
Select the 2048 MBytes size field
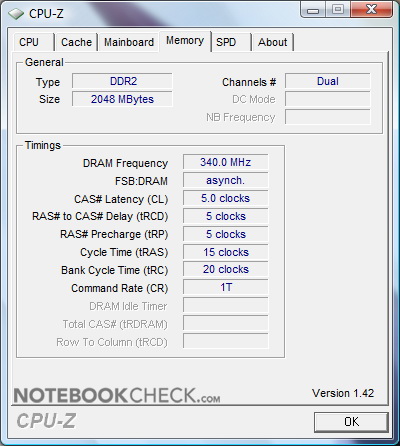click(x=122, y=99)
